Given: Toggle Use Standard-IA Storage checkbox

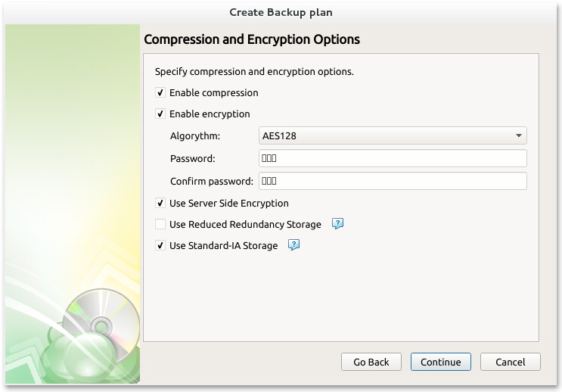Looking at the screenshot, I should (160, 246).
